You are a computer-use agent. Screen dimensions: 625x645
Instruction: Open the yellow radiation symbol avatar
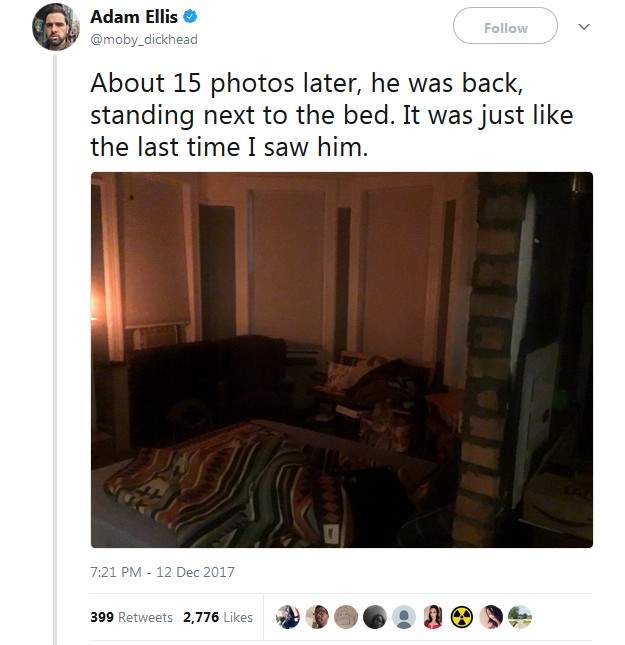point(462,617)
